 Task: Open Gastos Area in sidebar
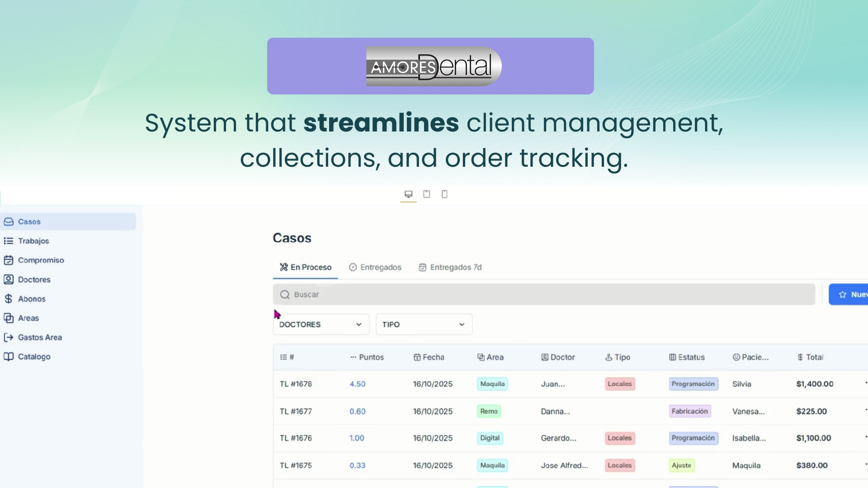(x=40, y=338)
